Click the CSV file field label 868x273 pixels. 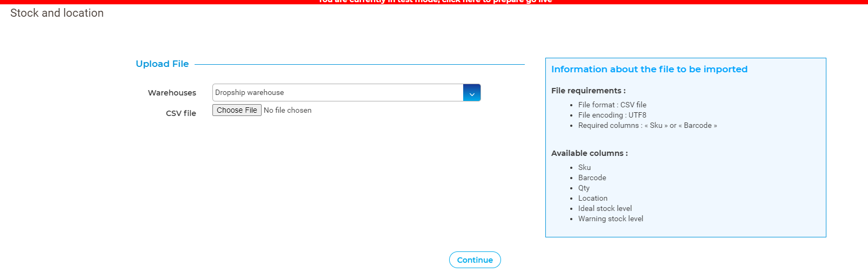[181, 113]
